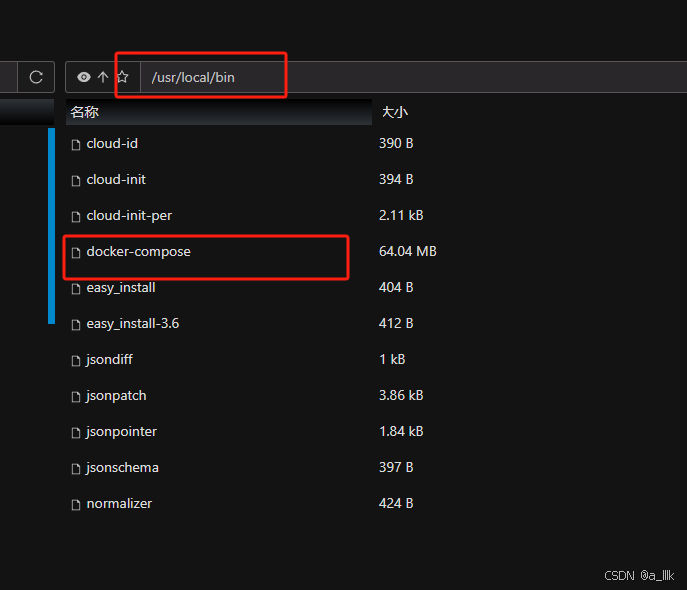Click the 1.84 kB size value
The image size is (687, 590).
click(401, 431)
